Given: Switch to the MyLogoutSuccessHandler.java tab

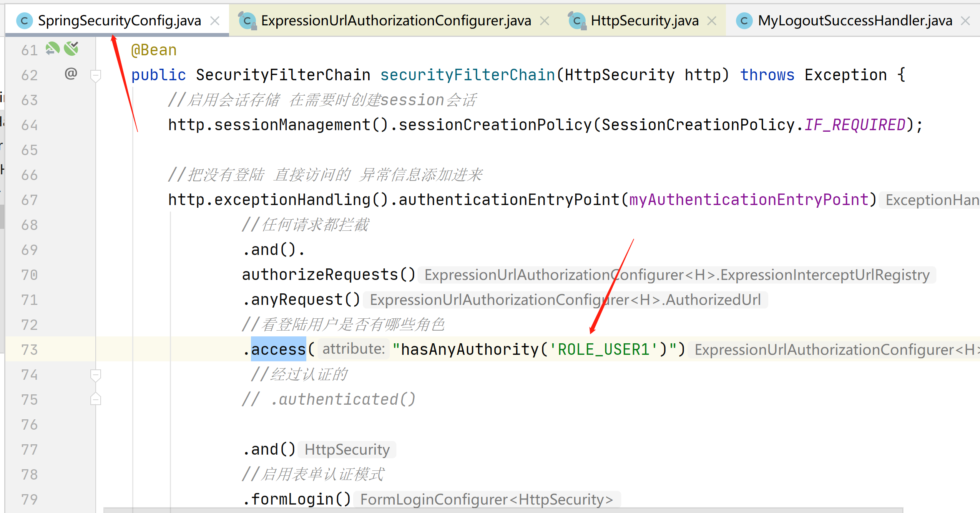Looking at the screenshot, I should click(855, 21).
